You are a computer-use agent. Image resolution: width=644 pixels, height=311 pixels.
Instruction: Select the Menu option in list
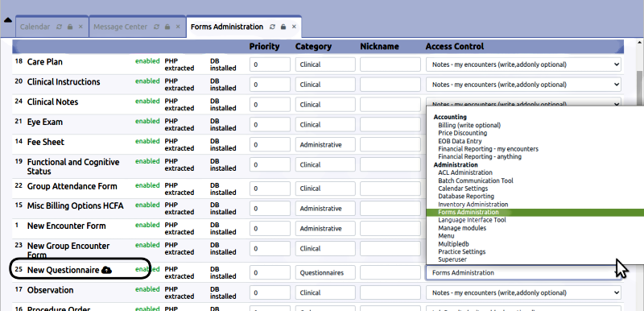(x=446, y=236)
